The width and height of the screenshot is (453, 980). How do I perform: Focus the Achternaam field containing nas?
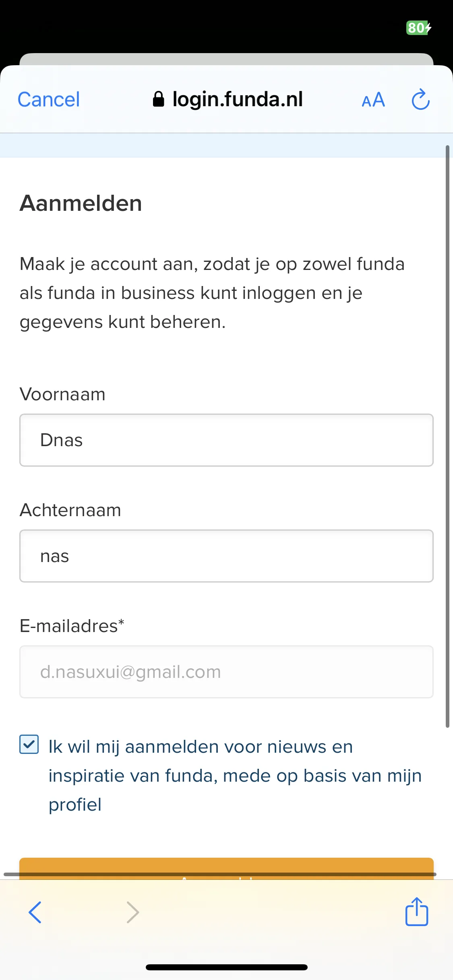coord(226,556)
